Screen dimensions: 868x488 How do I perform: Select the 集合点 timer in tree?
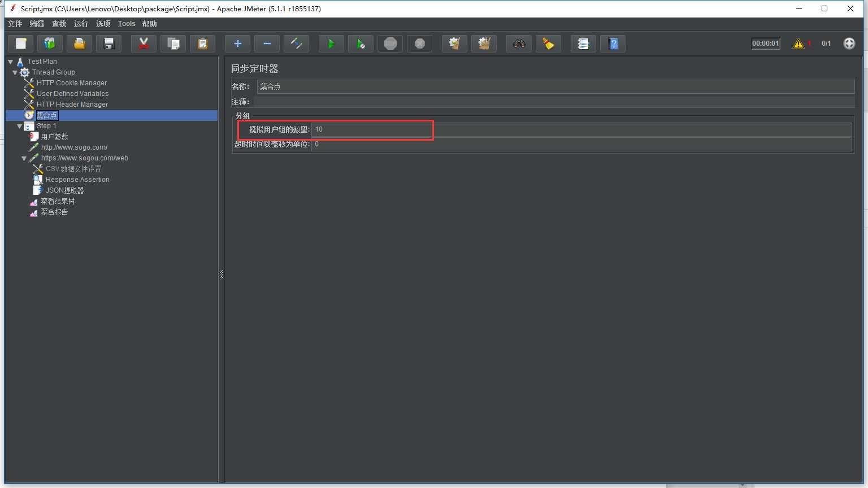tap(47, 115)
